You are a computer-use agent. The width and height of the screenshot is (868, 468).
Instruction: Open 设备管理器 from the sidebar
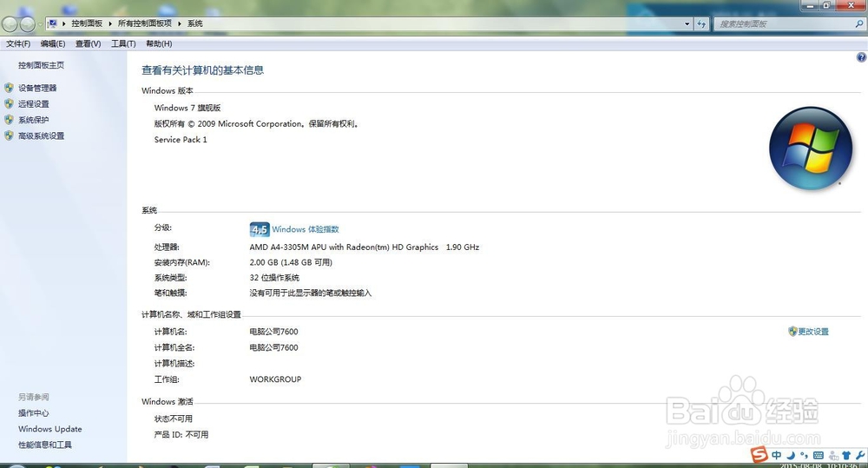[x=37, y=88]
